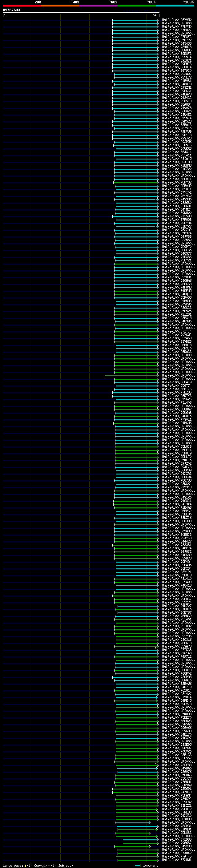The height and width of the screenshot is (868, 197).
Task: Select the UniRef100_A1E9B1 label
Action: [x=176, y=81]
